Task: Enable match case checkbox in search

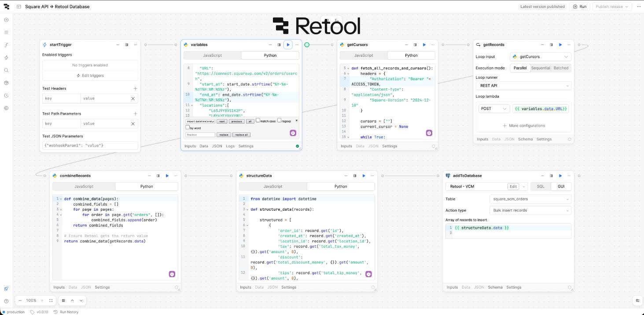Action: tap(258, 121)
